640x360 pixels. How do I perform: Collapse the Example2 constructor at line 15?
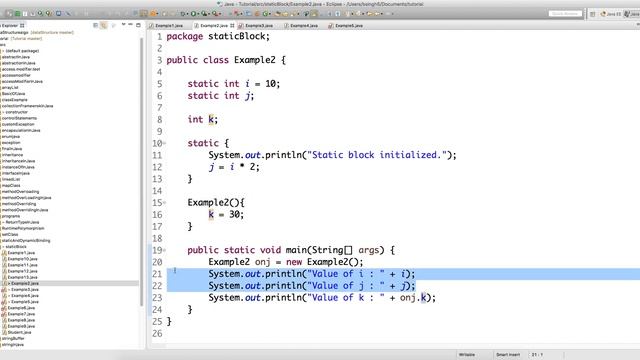coord(164,202)
